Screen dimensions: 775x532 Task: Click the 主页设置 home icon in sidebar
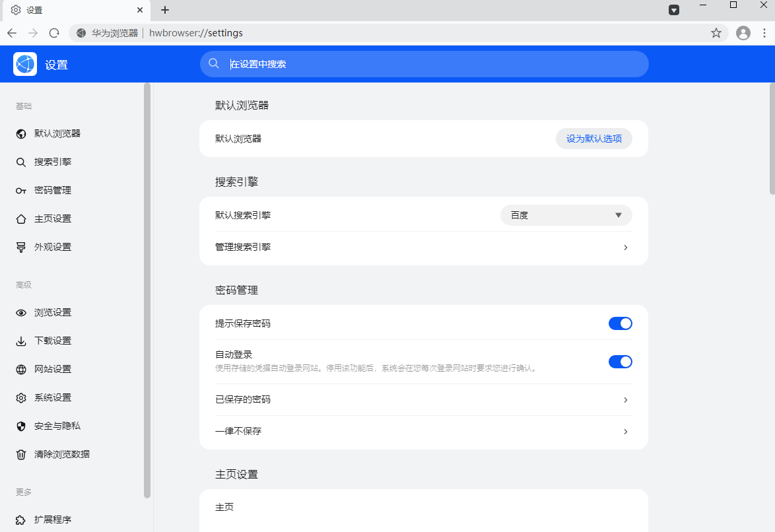click(x=21, y=218)
